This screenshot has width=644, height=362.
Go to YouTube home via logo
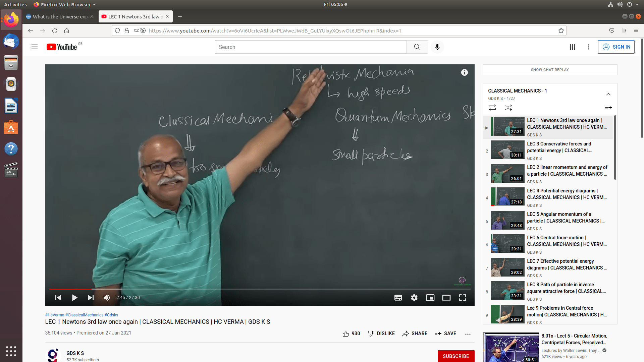tap(62, 47)
